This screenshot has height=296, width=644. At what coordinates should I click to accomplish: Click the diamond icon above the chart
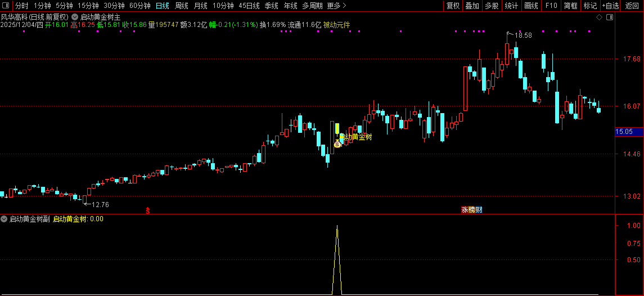tap(599, 17)
